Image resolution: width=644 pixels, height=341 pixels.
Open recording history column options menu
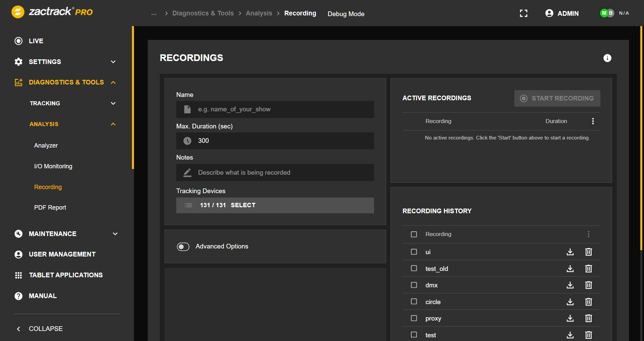coord(589,234)
